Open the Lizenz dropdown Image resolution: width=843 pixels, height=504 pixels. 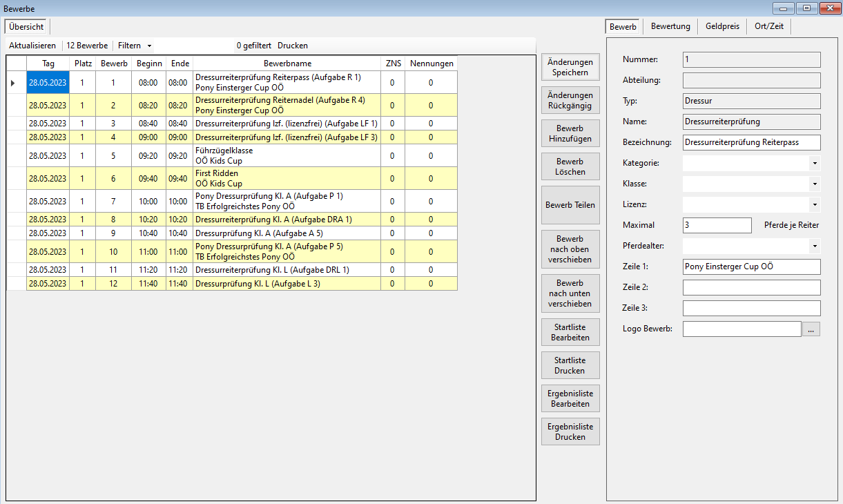815,205
